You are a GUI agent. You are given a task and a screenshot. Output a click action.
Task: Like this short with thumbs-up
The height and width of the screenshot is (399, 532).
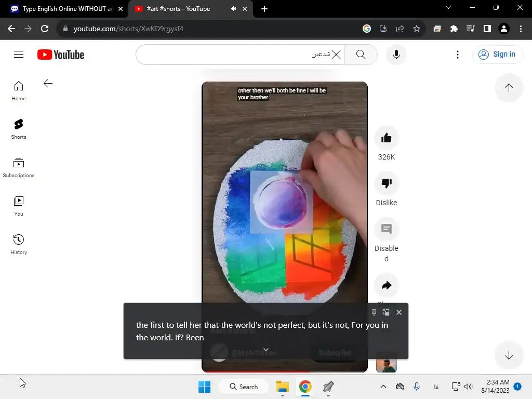[x=386, y=138]
